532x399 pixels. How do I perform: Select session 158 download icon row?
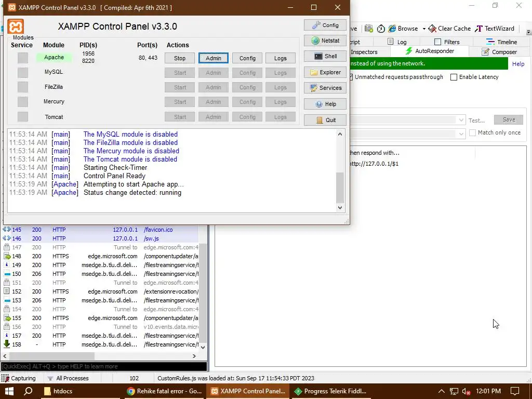click(100, 344)
